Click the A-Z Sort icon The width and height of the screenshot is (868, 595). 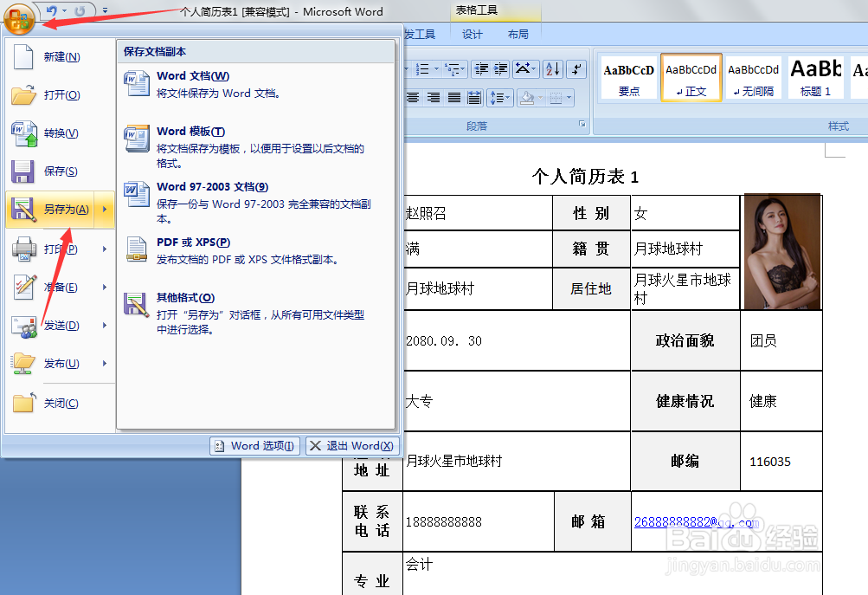(x=553, y=69)
